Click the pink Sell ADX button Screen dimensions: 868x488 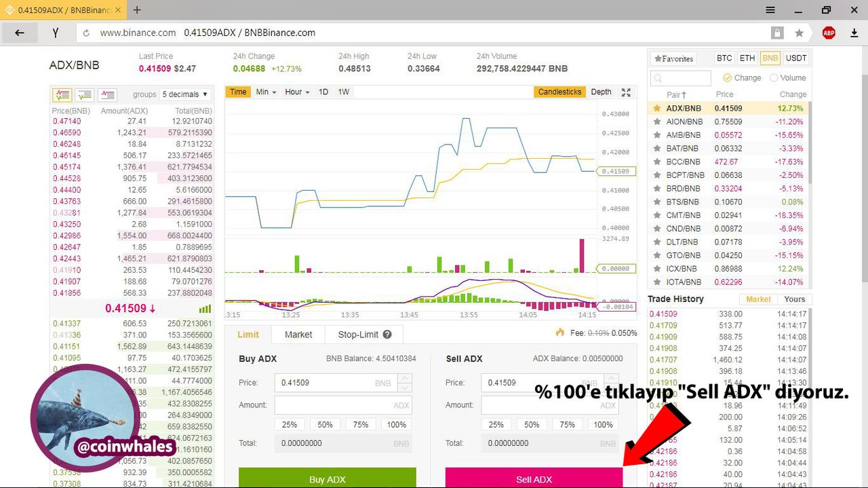534,478
